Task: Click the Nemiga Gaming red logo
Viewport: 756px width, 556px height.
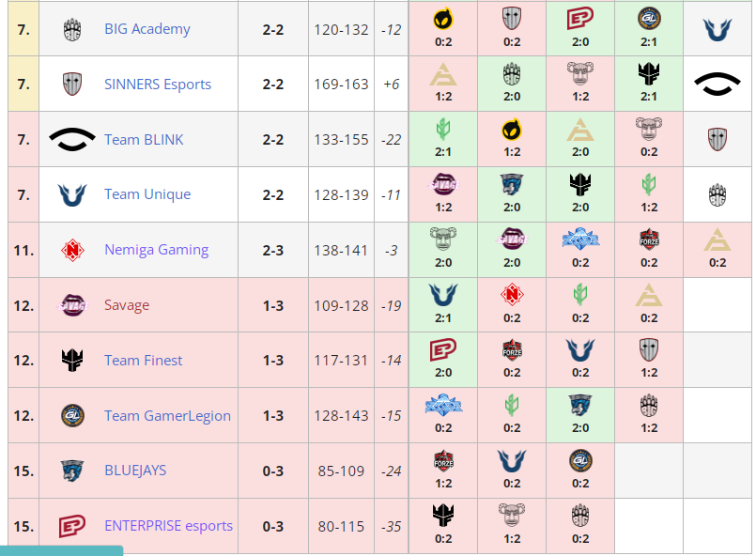Action: point(72,250)
